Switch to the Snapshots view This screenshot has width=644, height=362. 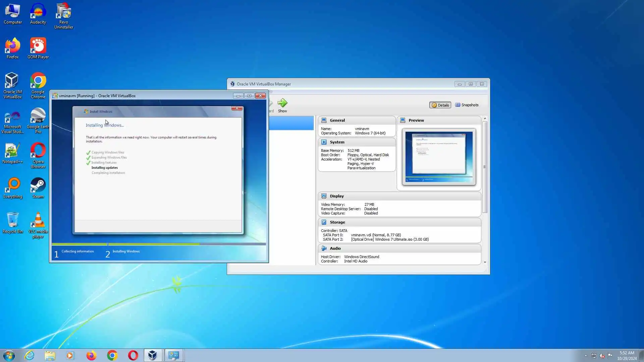467,105
